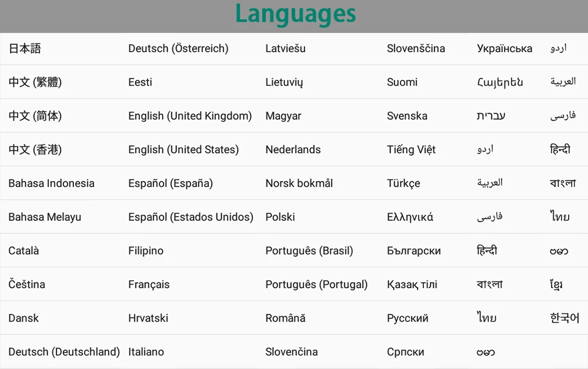Select English (United States) from list

click(x=183, y=150)
